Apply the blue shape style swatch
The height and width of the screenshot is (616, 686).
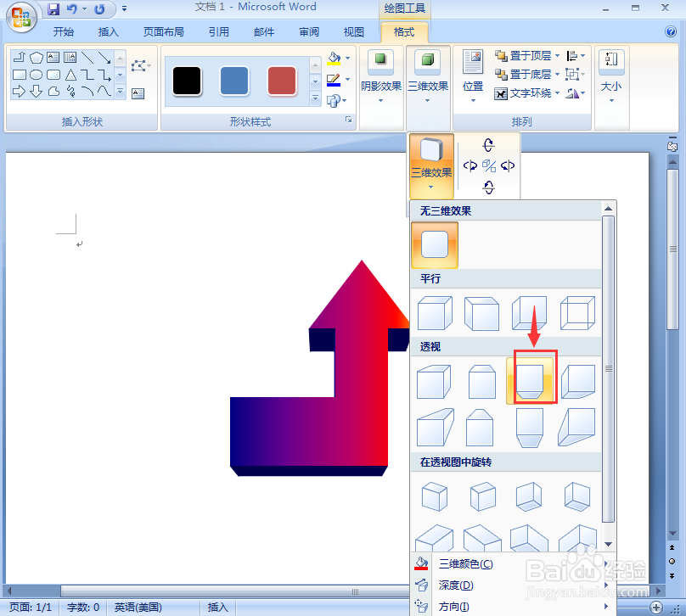coord(234,81)
